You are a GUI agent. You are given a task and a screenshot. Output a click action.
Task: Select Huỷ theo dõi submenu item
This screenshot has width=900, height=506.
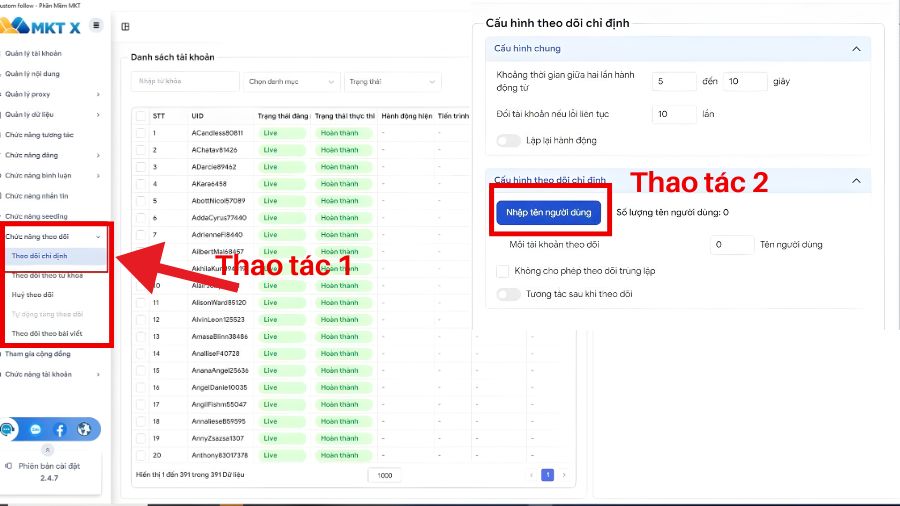click(x=32, y=295)
